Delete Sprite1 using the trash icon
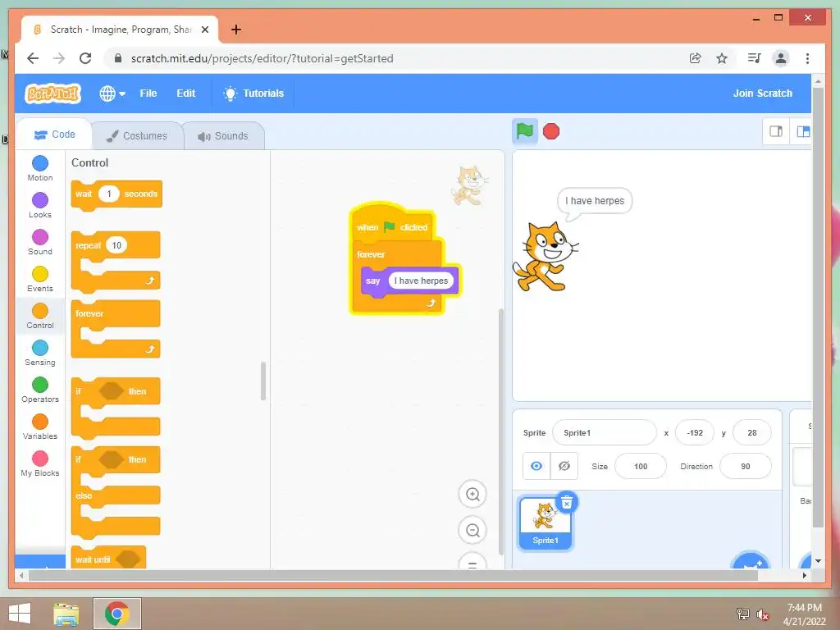 pyautogui.click(x=567, y=503)
